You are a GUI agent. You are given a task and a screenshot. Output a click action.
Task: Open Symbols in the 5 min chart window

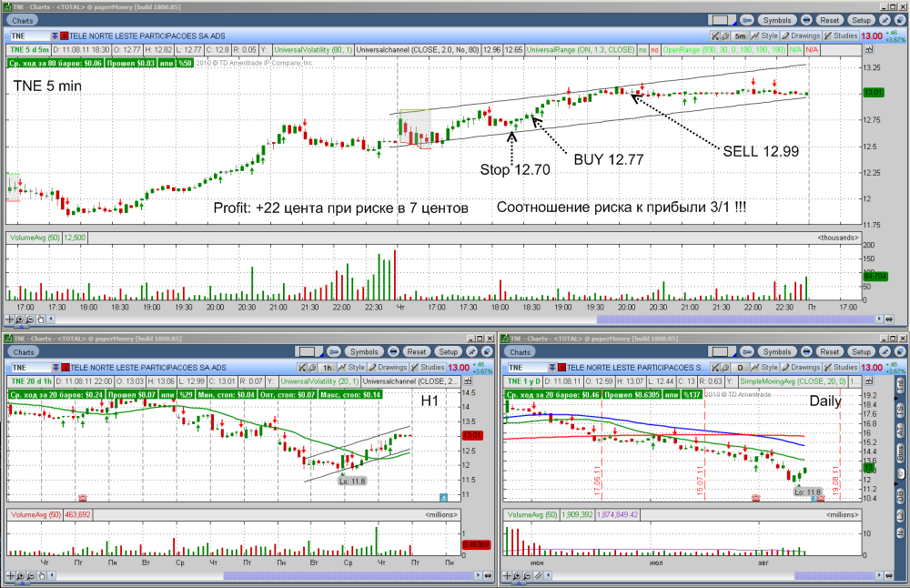[x=776, y=20]
